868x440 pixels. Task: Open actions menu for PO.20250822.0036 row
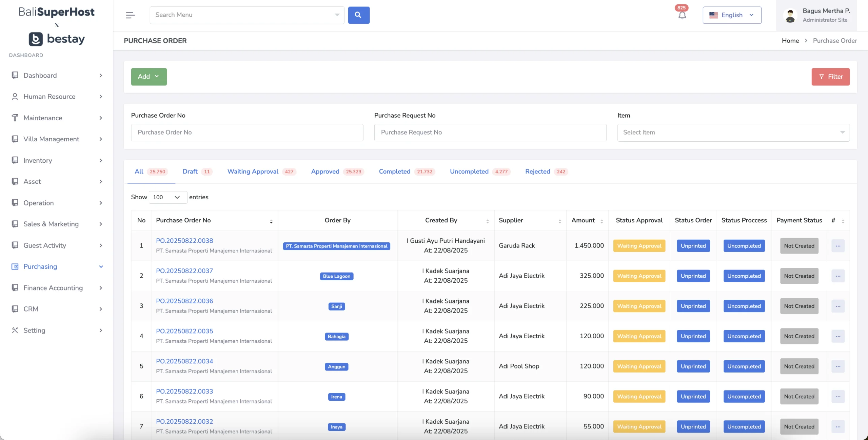click(838, 306)
